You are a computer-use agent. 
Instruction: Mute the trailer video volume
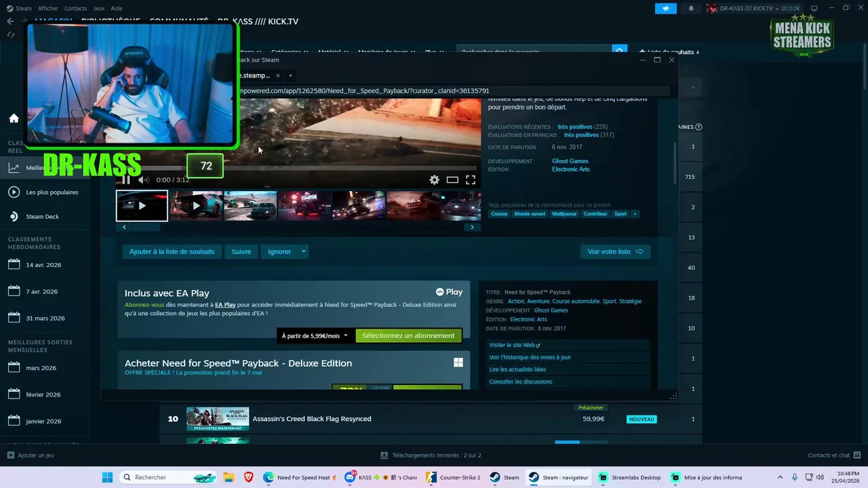click(x=143, y=180)
